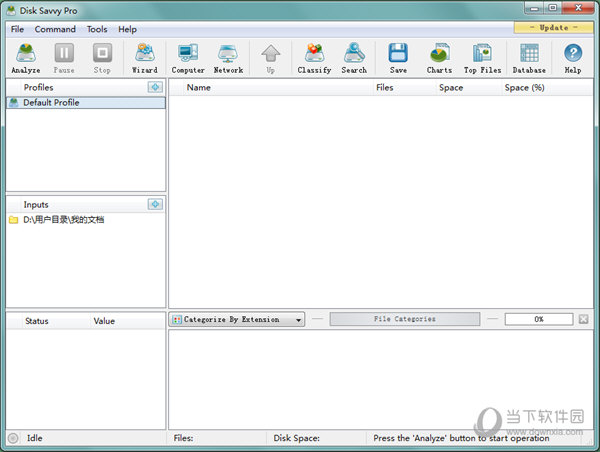600x452 pixels.
Task: Click the Pause toolbar icon
Action: tap(64, 58)
